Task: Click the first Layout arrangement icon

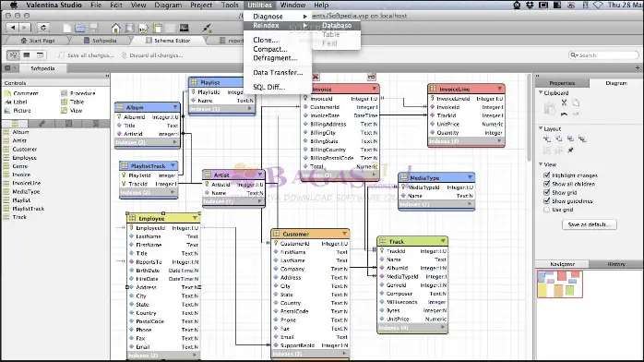Action: (547, 139)
